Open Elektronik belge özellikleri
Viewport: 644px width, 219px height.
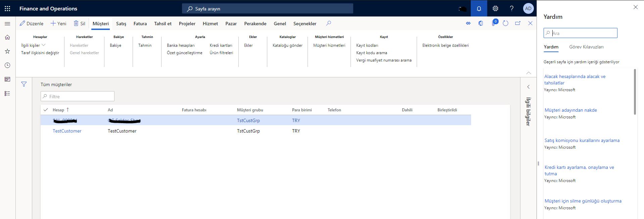pyautogui.click(x=446, y=45)
